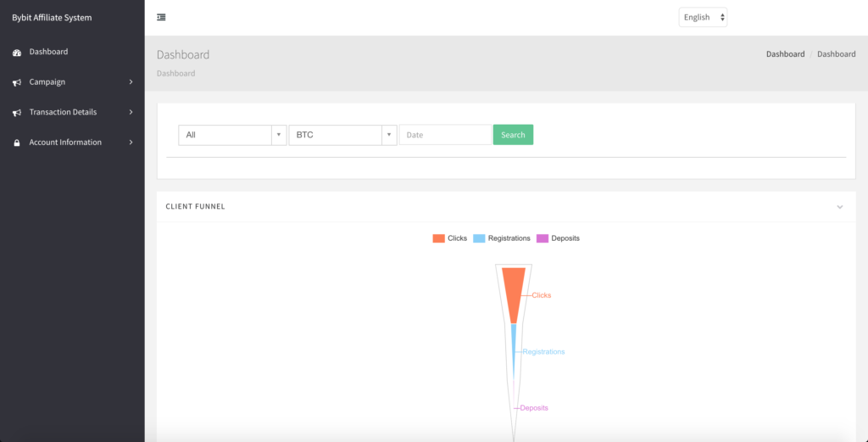Click the Campaign megaphone icon

coord(17,82)
